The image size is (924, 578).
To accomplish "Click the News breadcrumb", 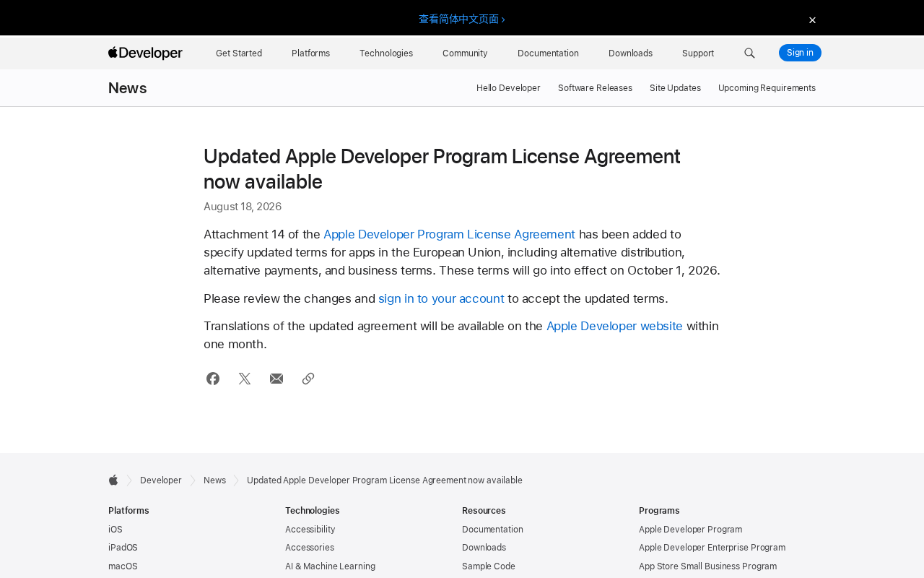I will pos(214,480).
